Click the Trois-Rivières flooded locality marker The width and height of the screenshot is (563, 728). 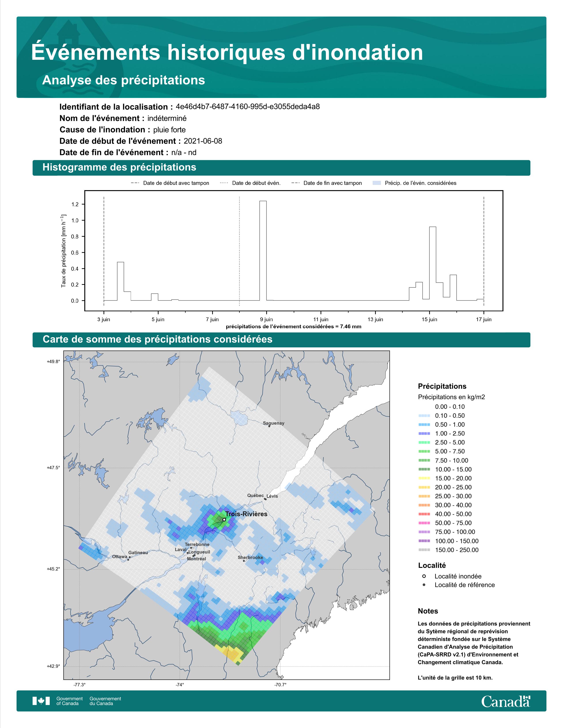point(224,519)
